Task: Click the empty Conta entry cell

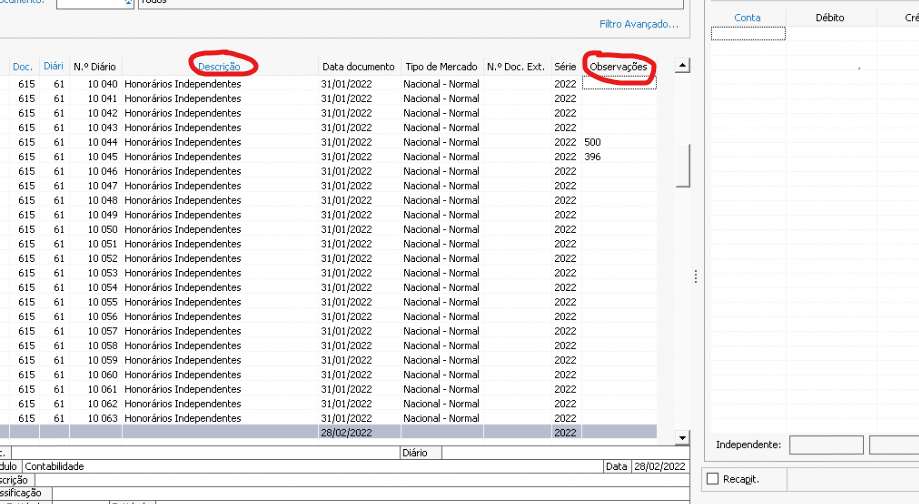Action: point(747,34)
